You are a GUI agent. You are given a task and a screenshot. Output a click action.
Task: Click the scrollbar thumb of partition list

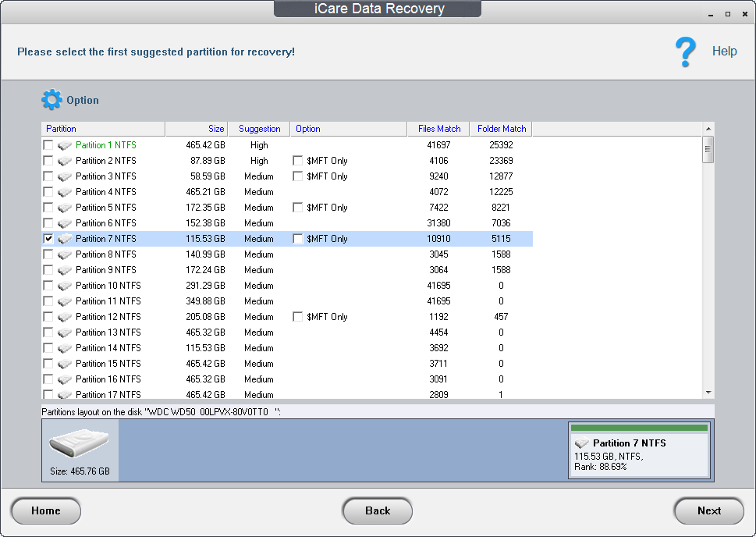tap(708, 150)
